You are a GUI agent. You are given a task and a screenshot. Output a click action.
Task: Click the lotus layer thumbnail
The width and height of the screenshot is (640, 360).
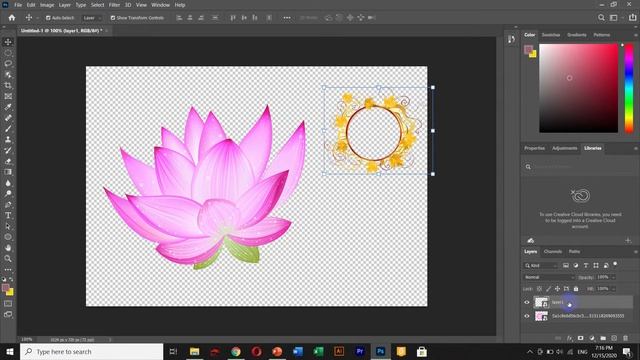click(541, 316)
